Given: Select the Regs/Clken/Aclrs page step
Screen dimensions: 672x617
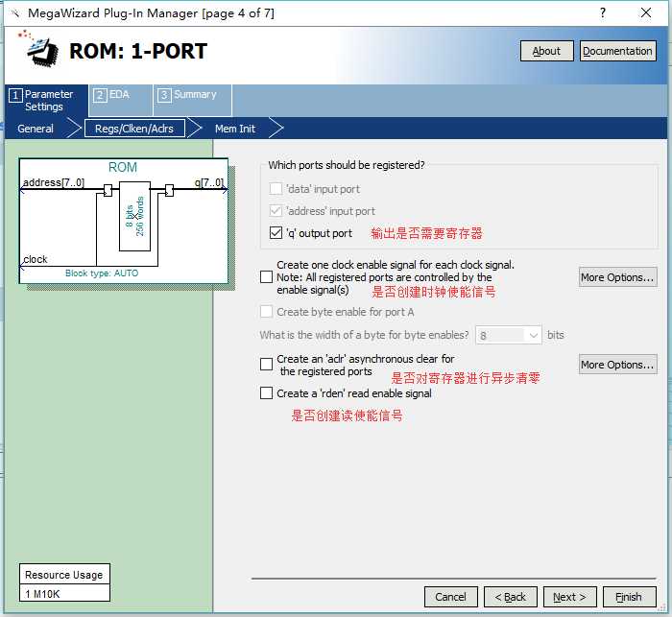Looking at the screenshot, I should tap(134, 129).
